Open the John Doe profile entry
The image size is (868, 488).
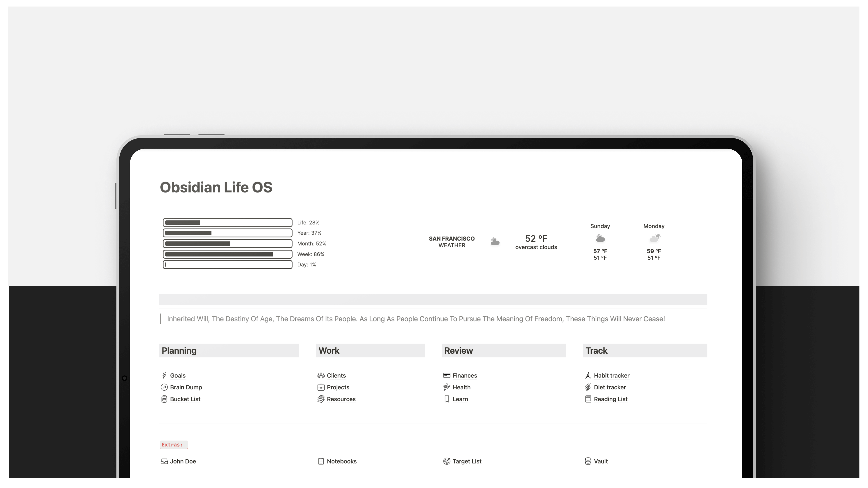pos(183,461)
